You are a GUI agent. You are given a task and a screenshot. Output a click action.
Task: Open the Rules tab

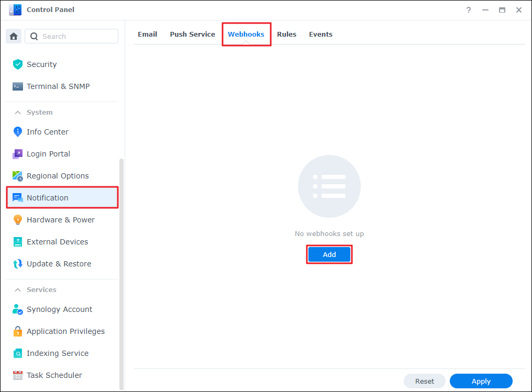point(287,34)
